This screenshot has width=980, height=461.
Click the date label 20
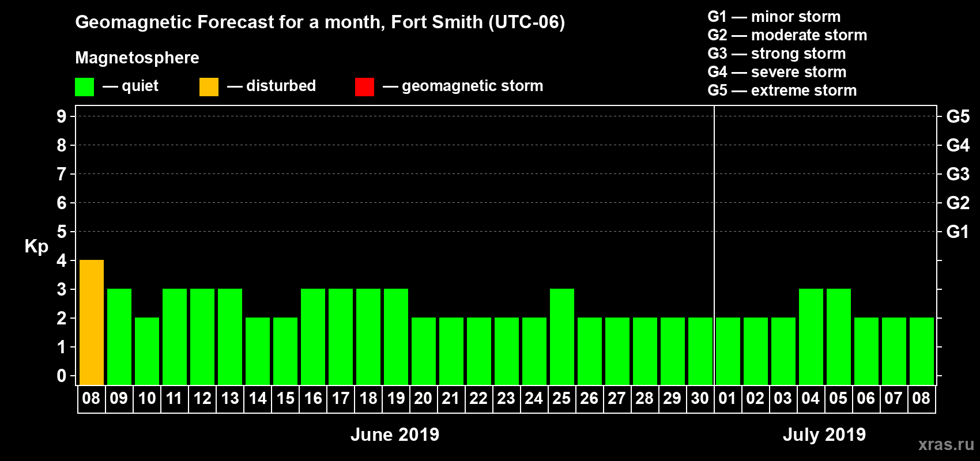(x=423, y=398)
